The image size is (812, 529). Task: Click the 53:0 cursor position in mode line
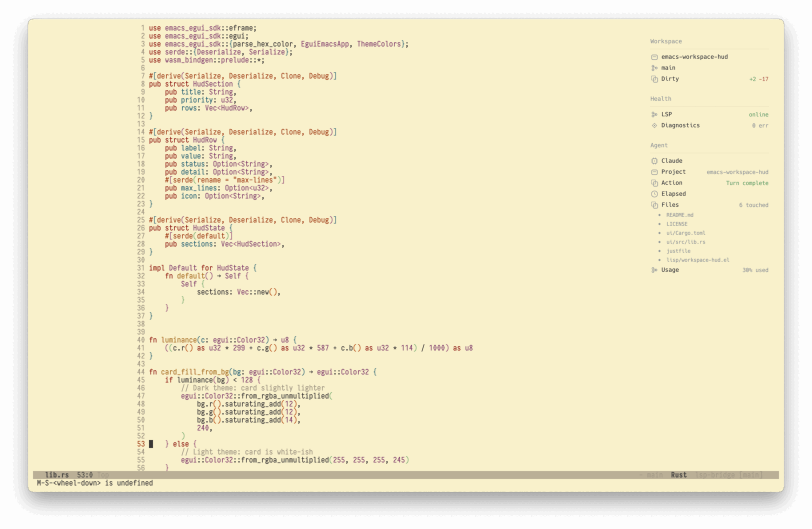85,475
